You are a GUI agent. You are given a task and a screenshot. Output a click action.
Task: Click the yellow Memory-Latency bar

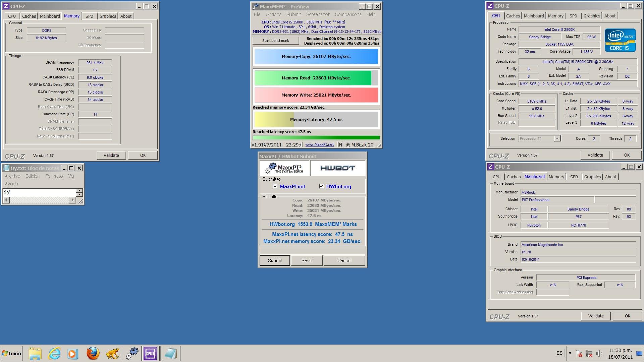(316, 119)
